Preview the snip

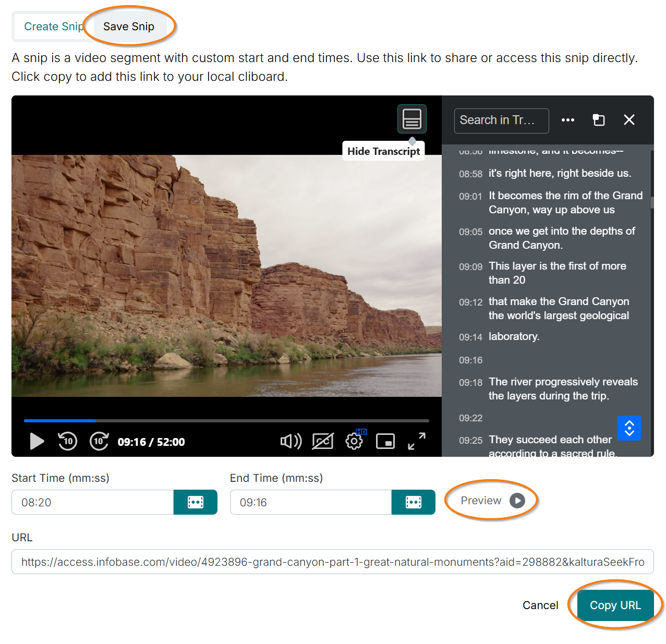[x=492, y=501]
